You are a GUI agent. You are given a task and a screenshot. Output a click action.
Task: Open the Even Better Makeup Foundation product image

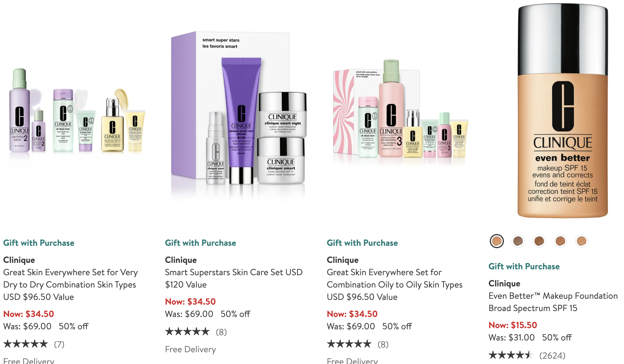(x=562, y=111)
